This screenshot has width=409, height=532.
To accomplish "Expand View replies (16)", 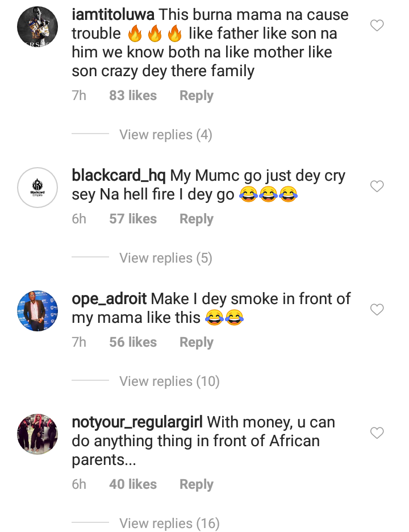I will pyautogui.click(x=169, y=523).
